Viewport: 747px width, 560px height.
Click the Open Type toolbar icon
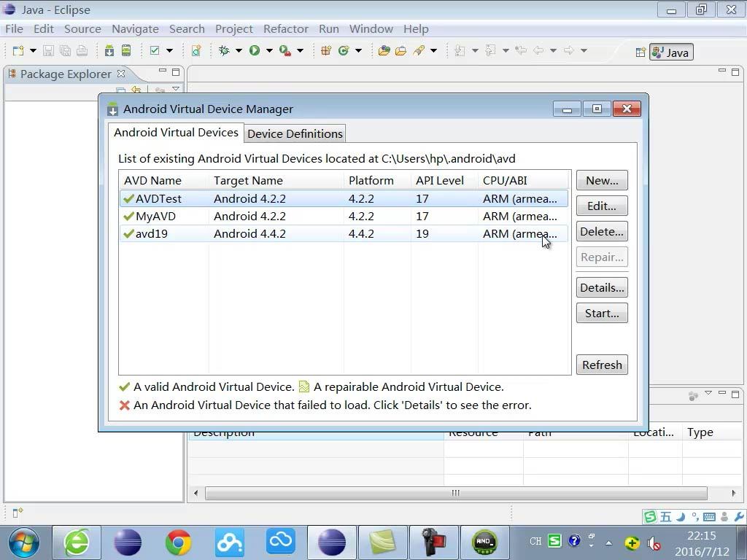tap(384, 50)
